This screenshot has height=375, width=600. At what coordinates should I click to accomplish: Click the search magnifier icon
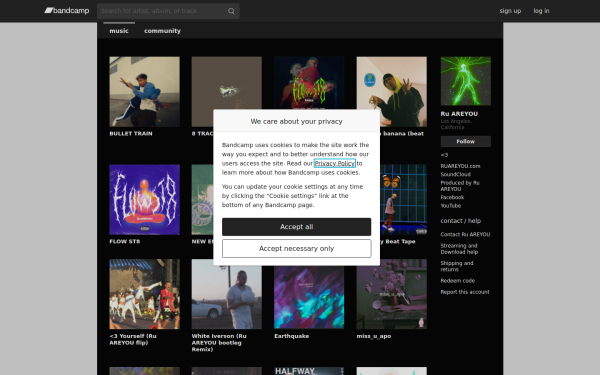coord(231,11)
